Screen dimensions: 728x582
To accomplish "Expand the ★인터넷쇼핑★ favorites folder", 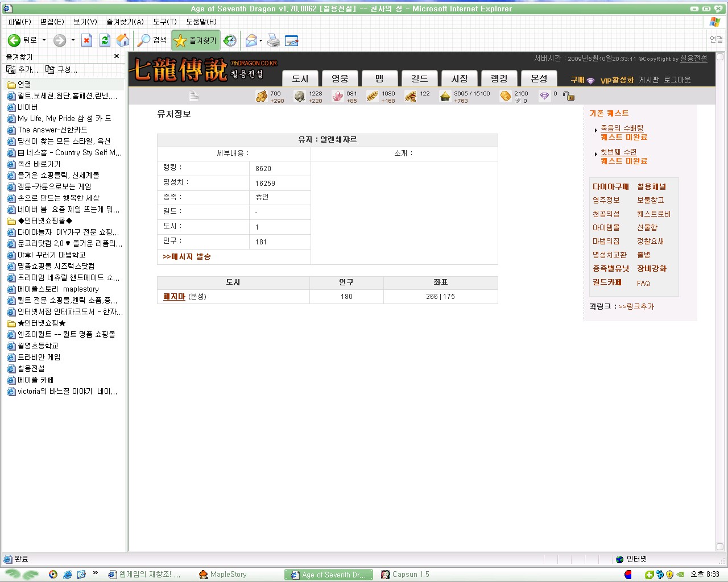I will click(42, 323).
